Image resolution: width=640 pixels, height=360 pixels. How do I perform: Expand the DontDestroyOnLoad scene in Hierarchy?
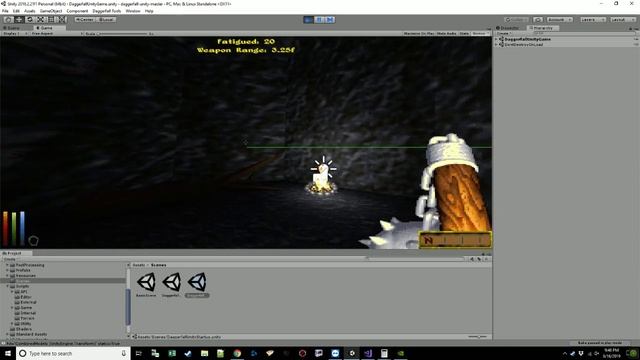tap(497, 44)
